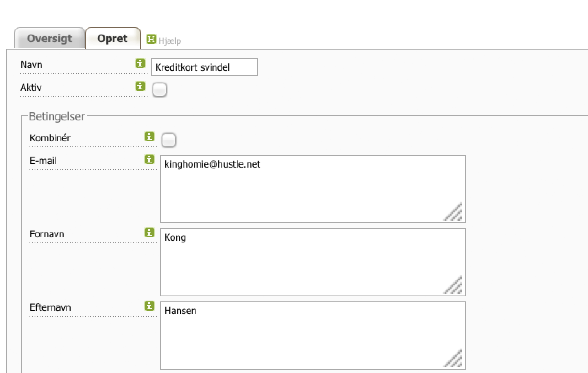This screenshot has height=373, width=588.
Task: Show info for Kombinér field
Action: pos(149,137)
